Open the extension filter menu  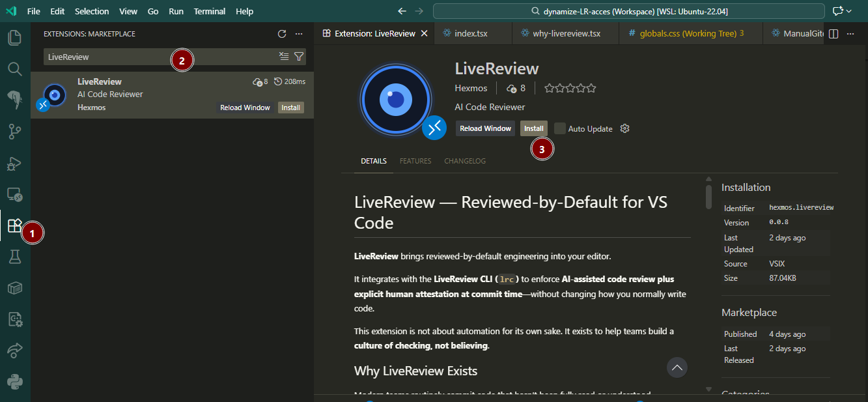pos(299,57)
